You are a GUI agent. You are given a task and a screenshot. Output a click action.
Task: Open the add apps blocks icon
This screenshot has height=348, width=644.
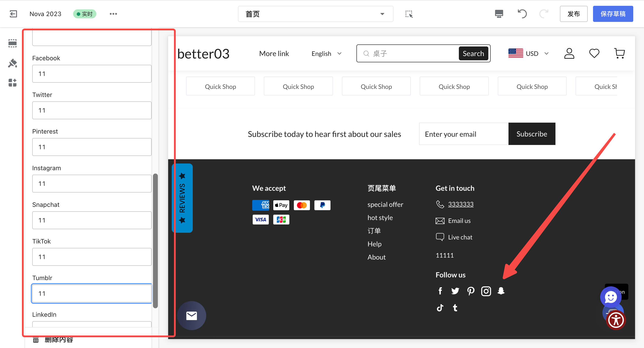(x=12, y=83)
